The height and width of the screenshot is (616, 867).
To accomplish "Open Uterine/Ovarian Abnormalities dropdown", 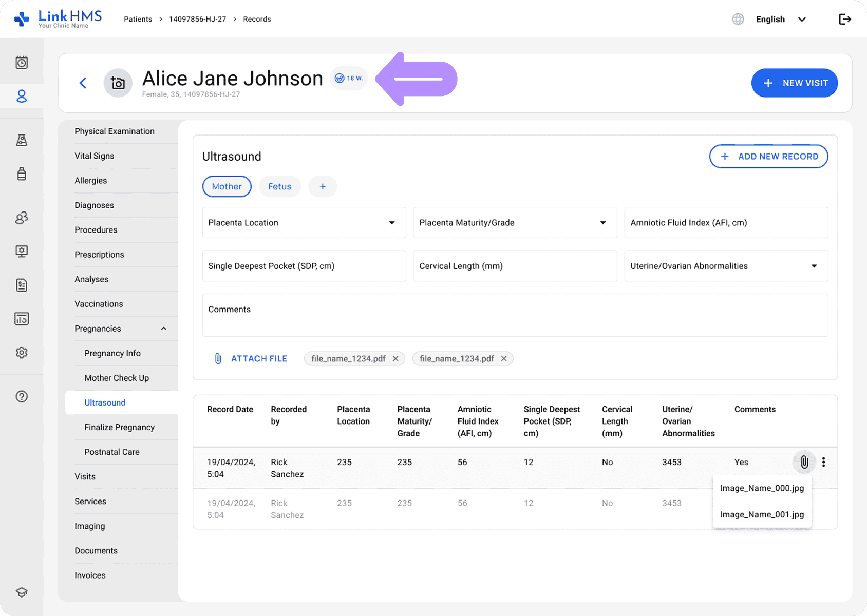I will coord(725,266).
